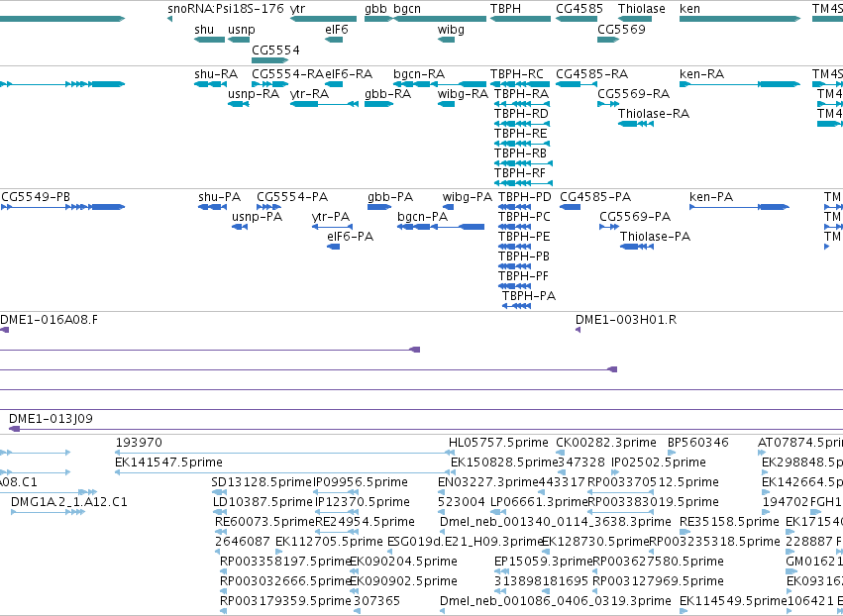Select the ytr-PA protein label
The image size is (843, 616).
coord(331,217)
